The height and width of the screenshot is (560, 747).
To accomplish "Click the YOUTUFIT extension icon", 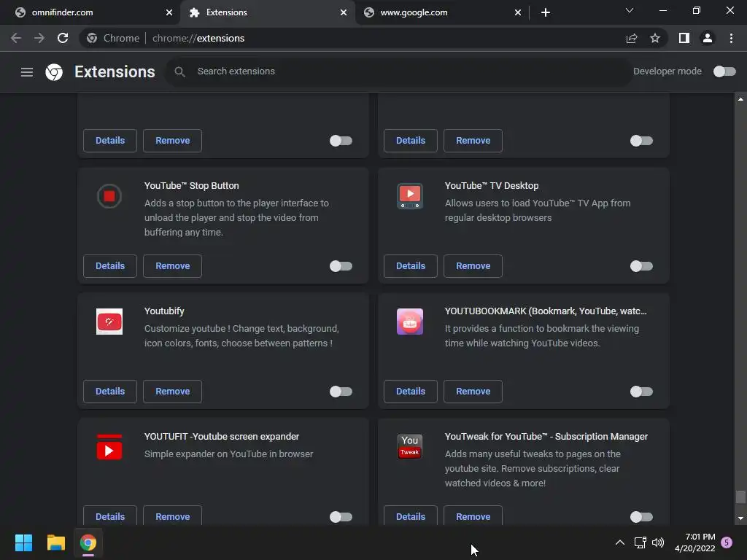I will pos(109,447).
